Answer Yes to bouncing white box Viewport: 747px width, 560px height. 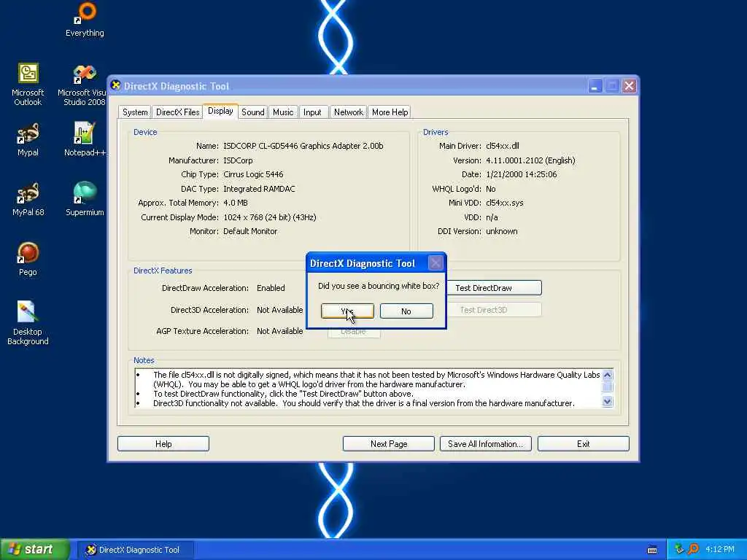tap(347, 311)
